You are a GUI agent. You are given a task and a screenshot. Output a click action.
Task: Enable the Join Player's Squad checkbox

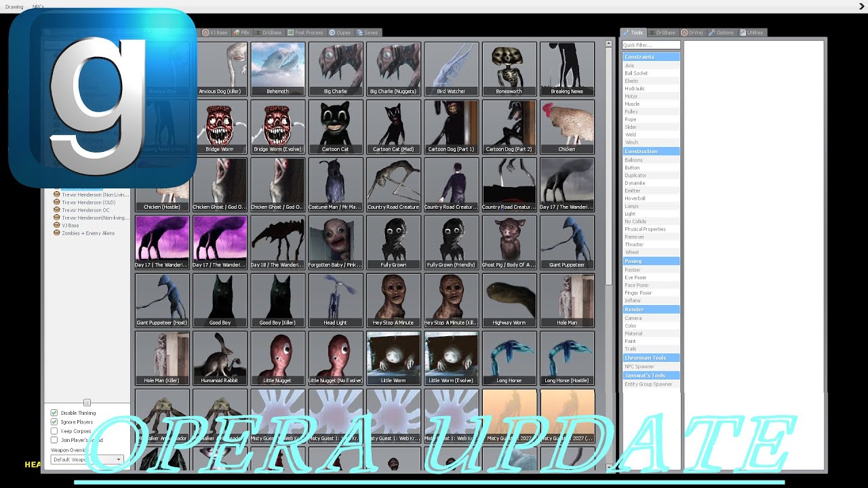pyautogui.click(x=54, y=440)
